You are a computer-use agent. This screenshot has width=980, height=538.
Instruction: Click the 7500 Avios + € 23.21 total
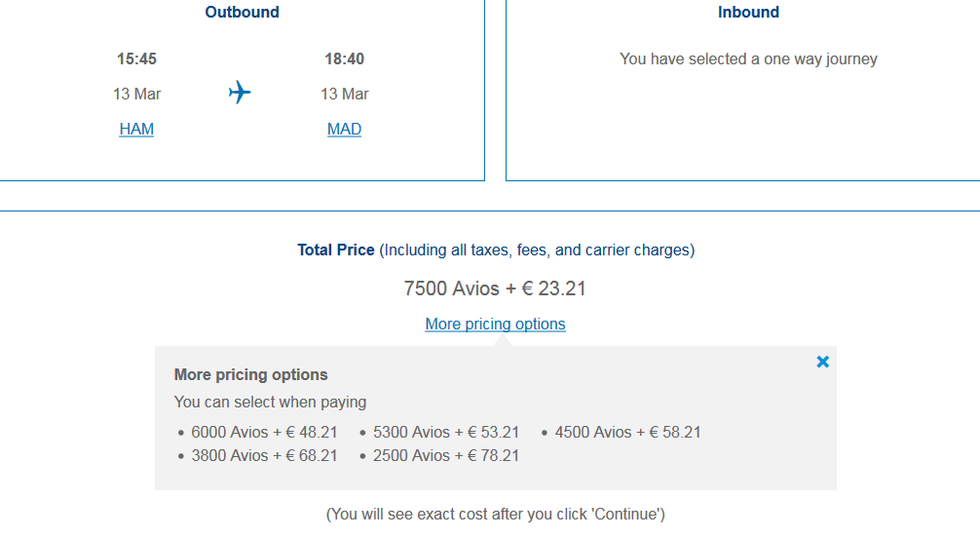pyautogui.click(x=495, y=288)
